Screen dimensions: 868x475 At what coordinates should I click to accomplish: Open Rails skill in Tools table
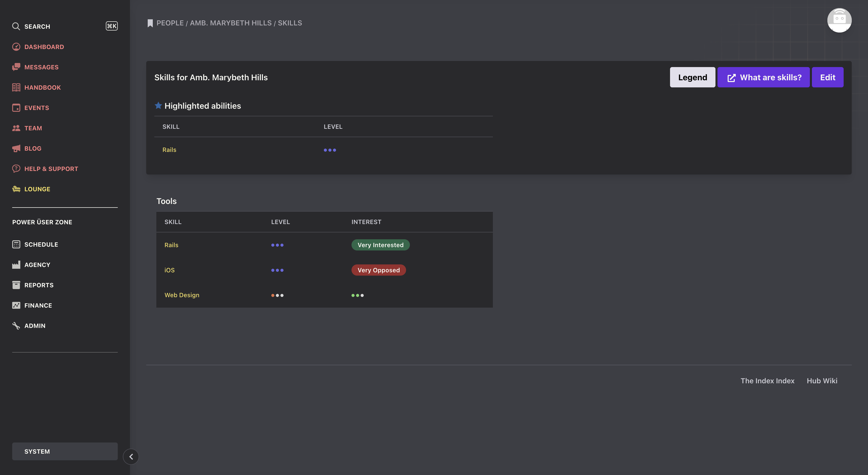point(171,245)
